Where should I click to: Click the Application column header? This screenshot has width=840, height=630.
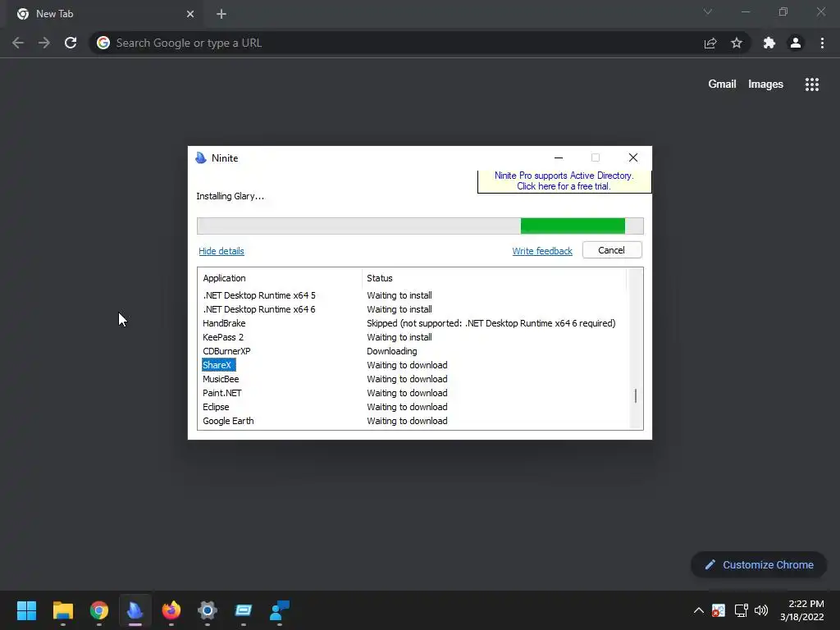pos(280,278)
